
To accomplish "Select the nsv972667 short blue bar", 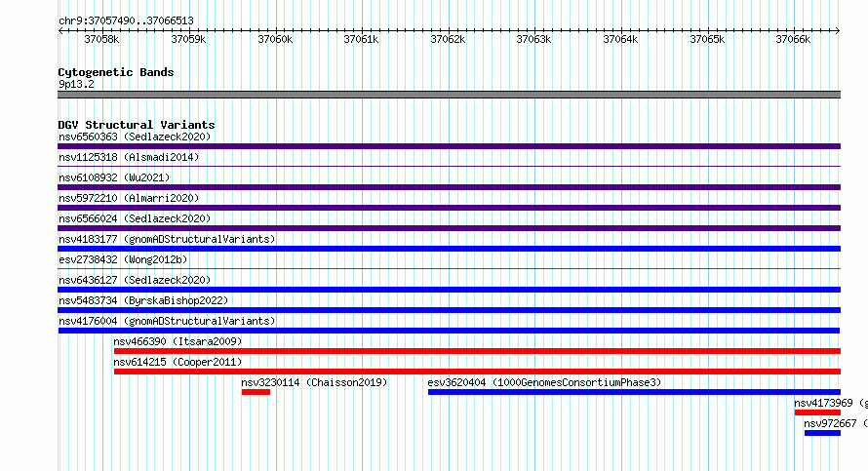I will click(x=822, y=433).
